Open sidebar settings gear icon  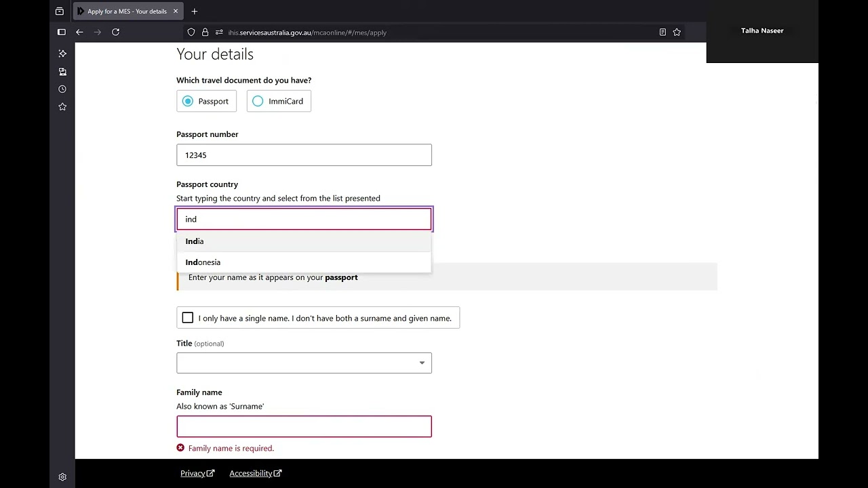[62, 477]
